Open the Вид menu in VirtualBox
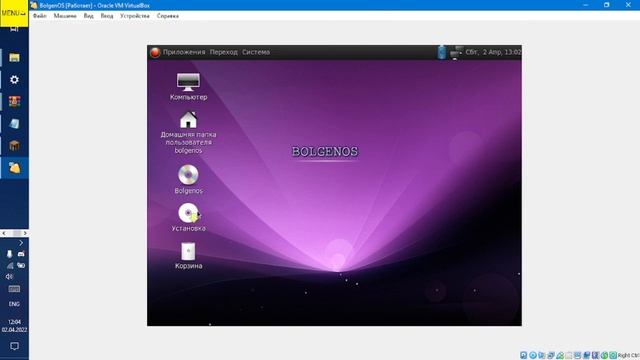640x360 pixels. 89,16
